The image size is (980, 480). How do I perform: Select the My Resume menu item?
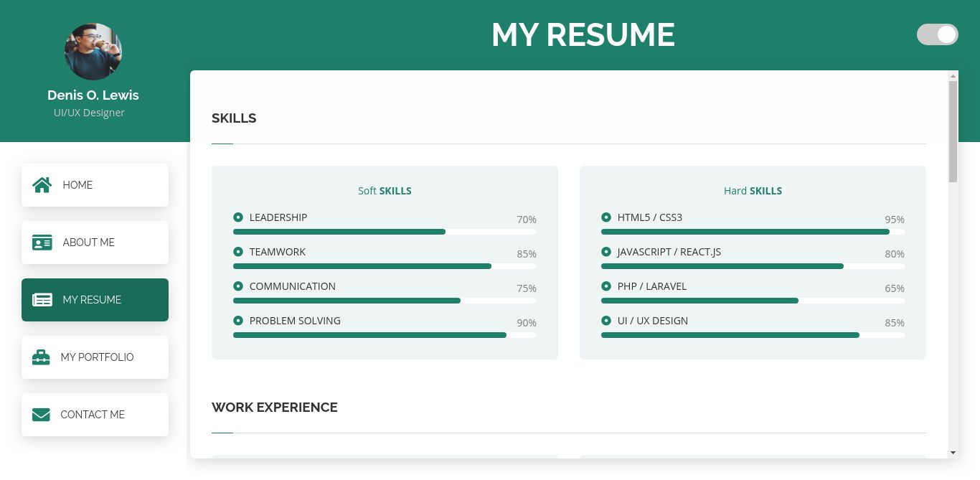pyautogui.click(x=95, y=300)
